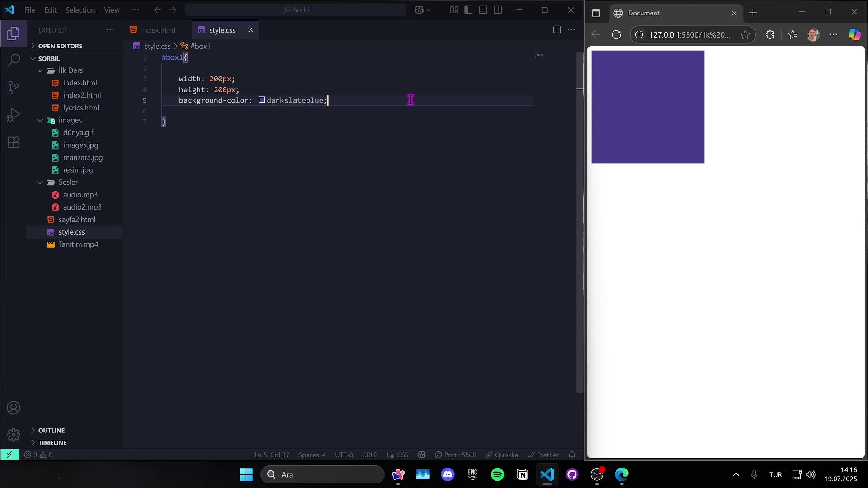Screen dimensions: 868x488
Task: Open the Manage gear icon
Action: coord(14,435)
